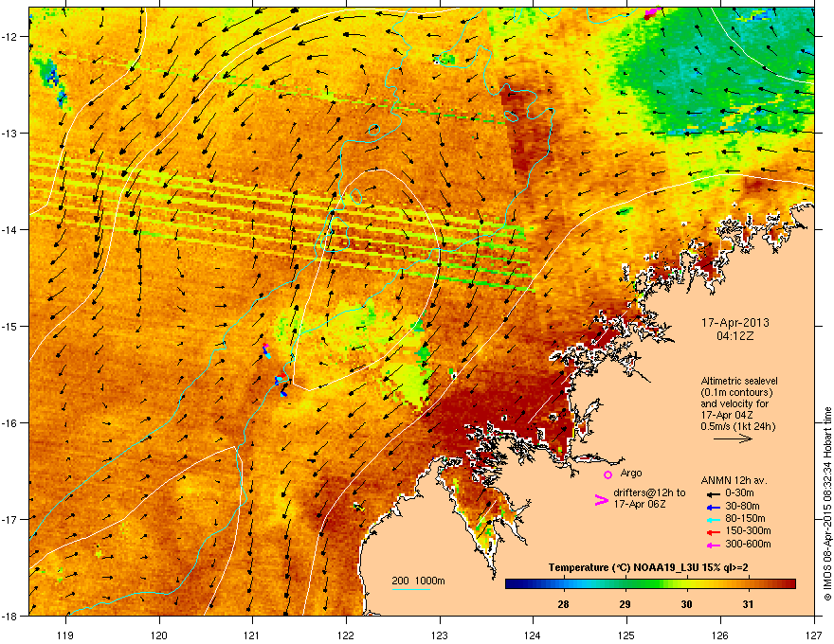834x644 pixels.
Task: Click the latitude axis label '-12'
Action: [x=10, y=37]
